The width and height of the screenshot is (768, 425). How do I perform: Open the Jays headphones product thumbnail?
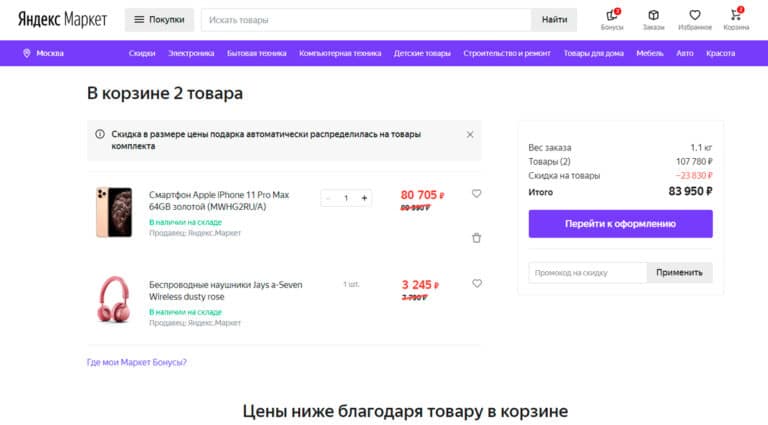pos(114,300)
